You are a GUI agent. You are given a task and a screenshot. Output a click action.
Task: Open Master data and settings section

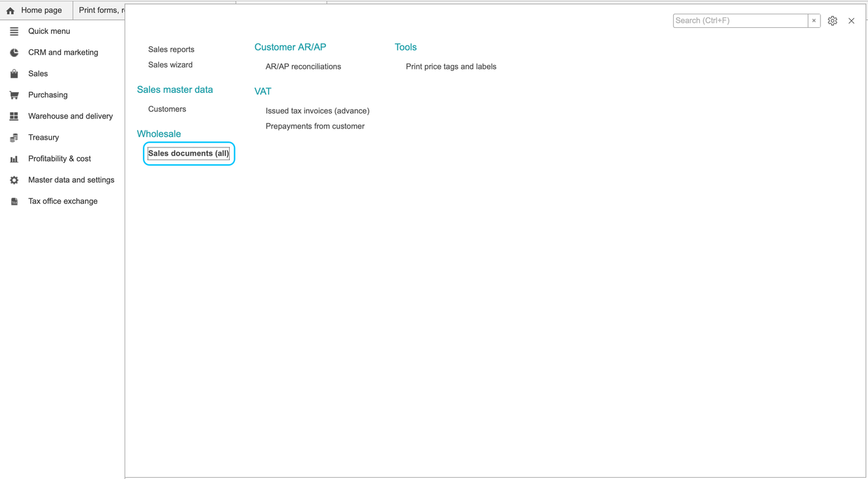pyautogui.click(x=71, y=180)
